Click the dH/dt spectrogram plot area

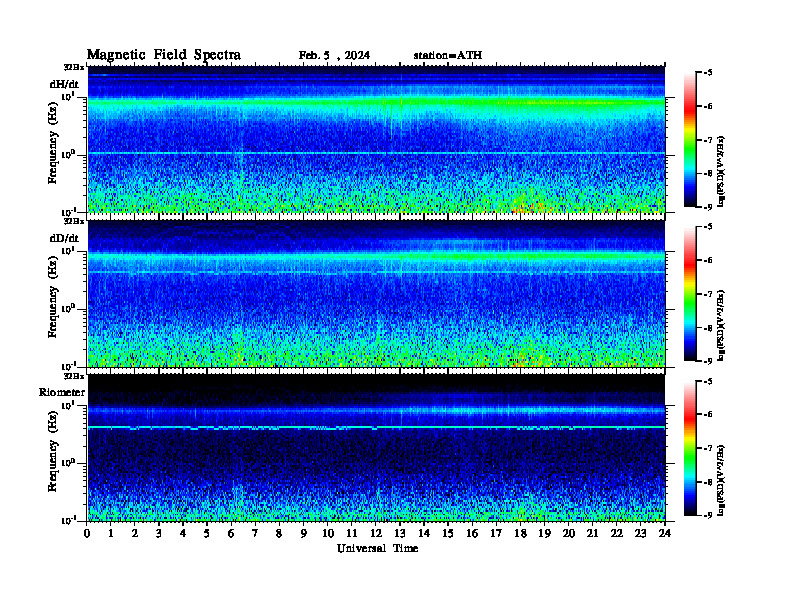point(376,139)
